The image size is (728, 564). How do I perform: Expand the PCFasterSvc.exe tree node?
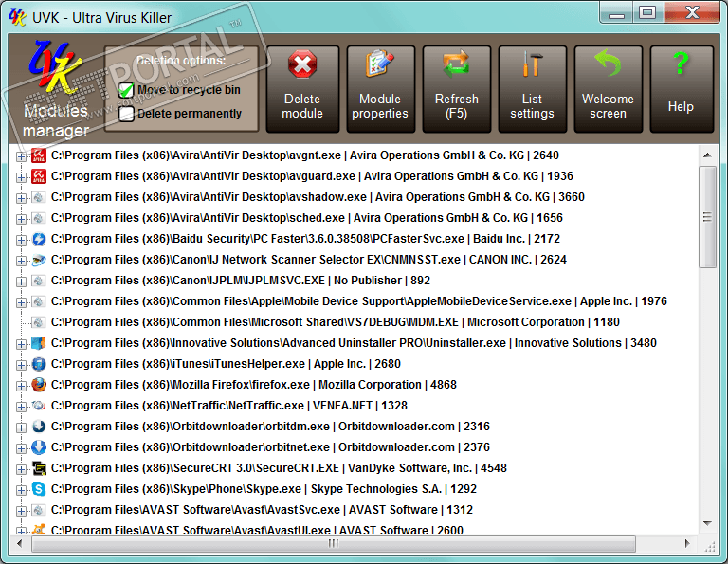pos(21,240)
